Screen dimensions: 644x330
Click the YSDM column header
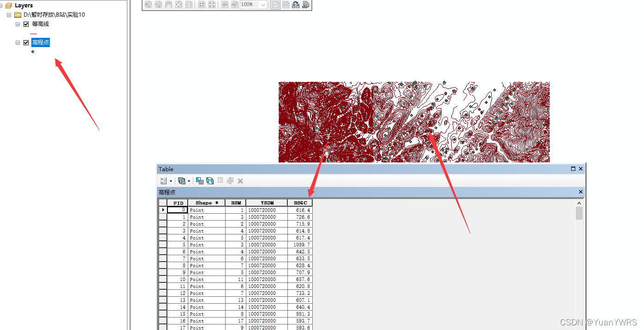pyautogui.click(x=267, y=203)
